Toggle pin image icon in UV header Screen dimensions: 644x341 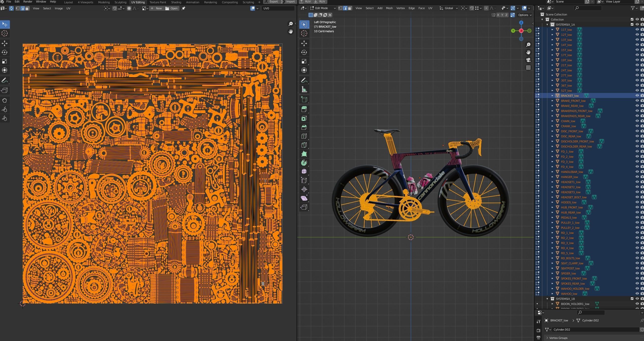(x=183, y=8)
